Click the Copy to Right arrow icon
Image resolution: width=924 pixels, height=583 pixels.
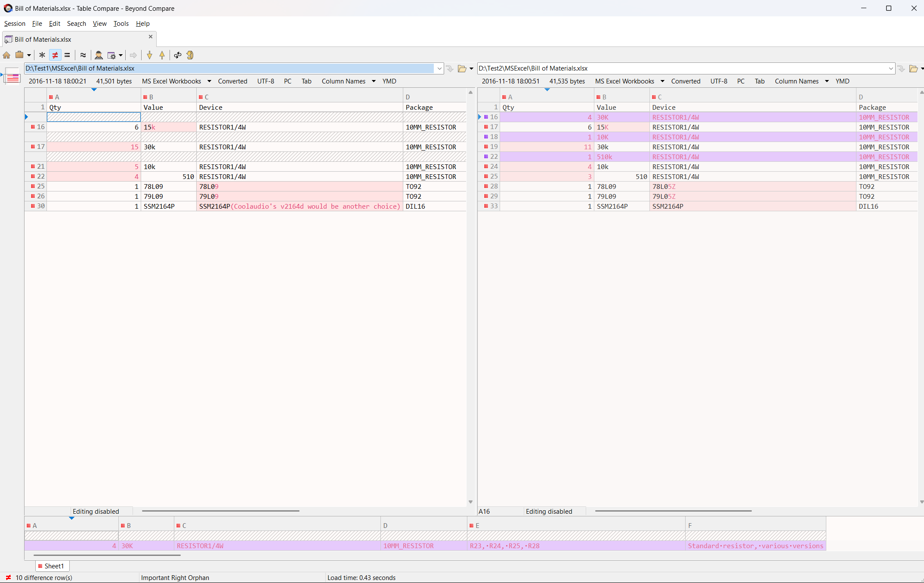click(x=133, y=55)
